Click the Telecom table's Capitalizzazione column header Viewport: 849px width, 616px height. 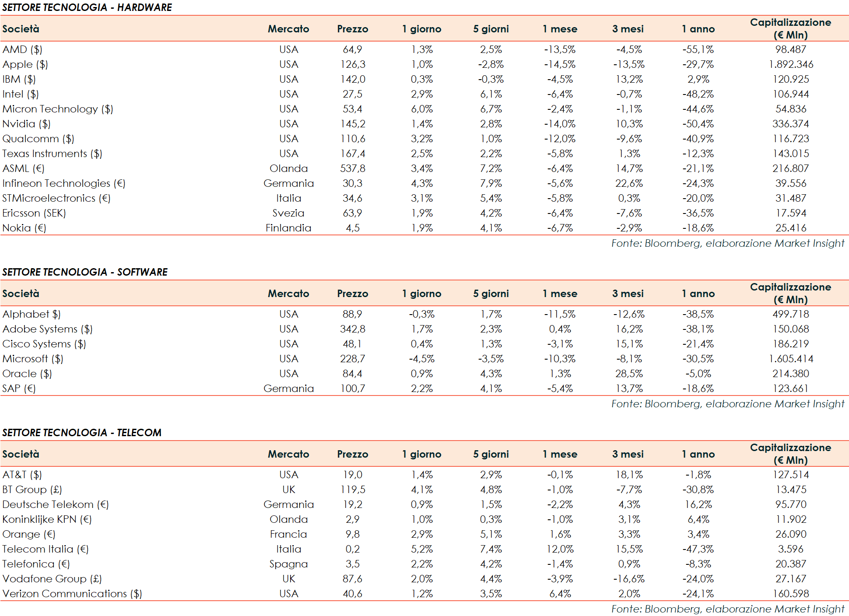[790, 454]
